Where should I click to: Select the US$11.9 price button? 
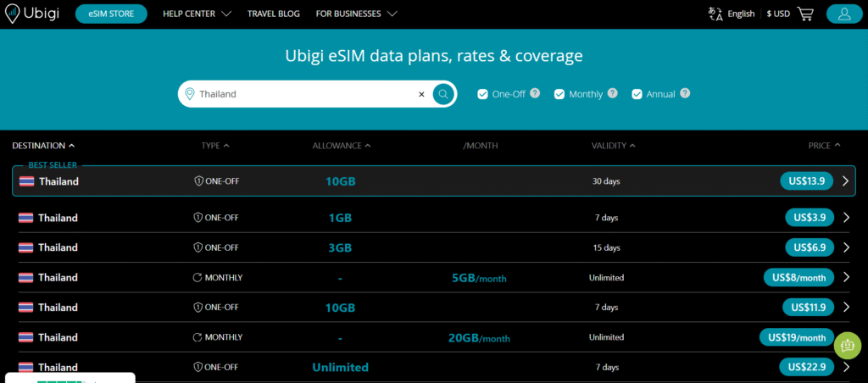point(808,308)
